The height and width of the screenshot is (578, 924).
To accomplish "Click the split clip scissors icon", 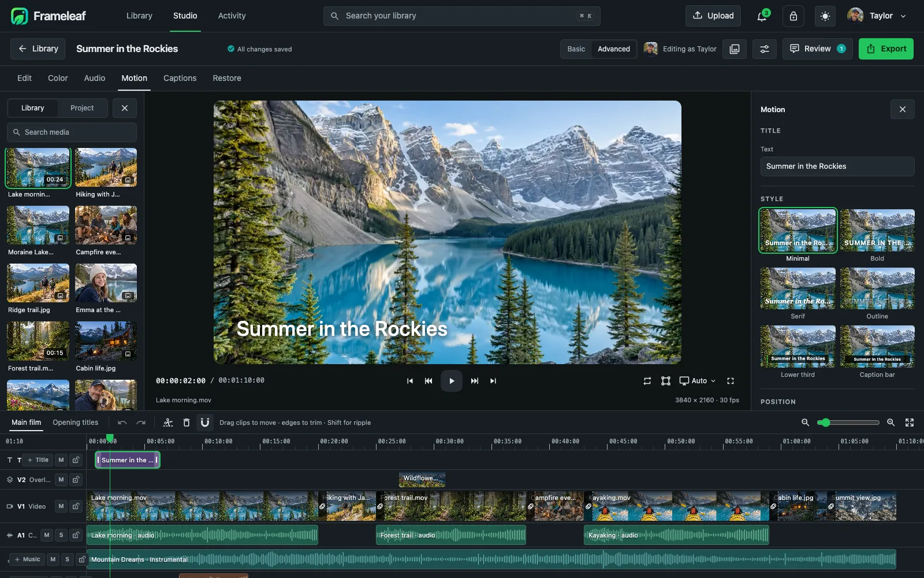I will pos(168,423).
